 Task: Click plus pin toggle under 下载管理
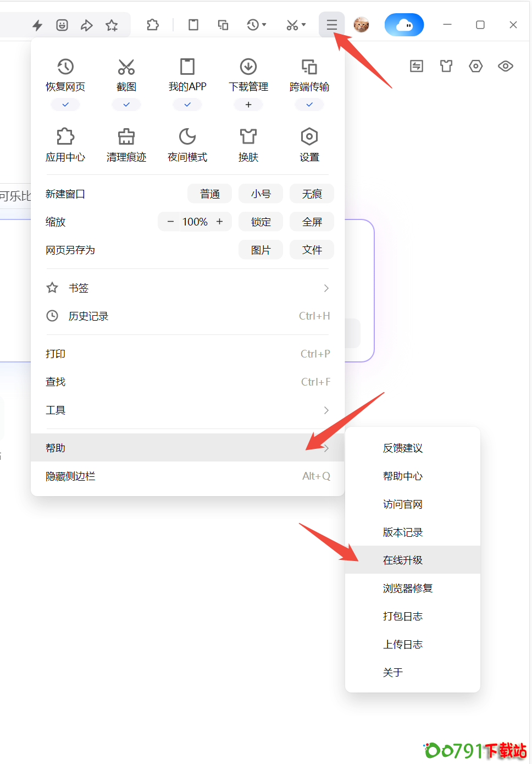coord(248,105)
